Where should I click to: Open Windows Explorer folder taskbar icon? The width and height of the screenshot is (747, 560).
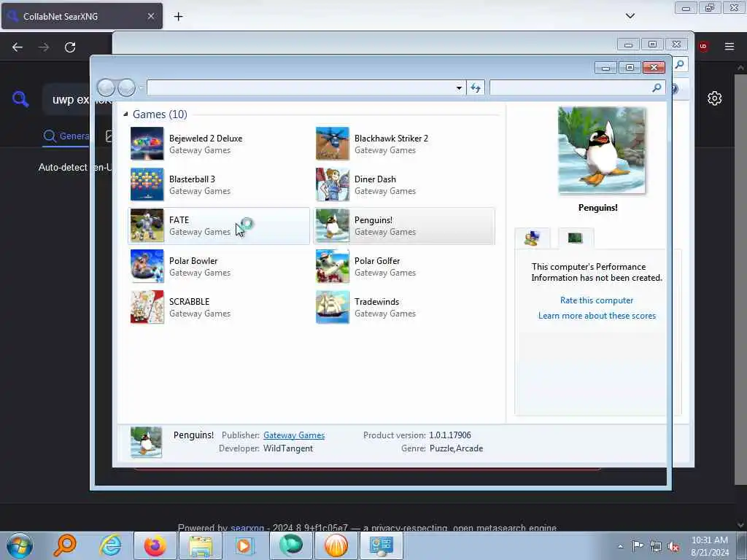point(201,545)
